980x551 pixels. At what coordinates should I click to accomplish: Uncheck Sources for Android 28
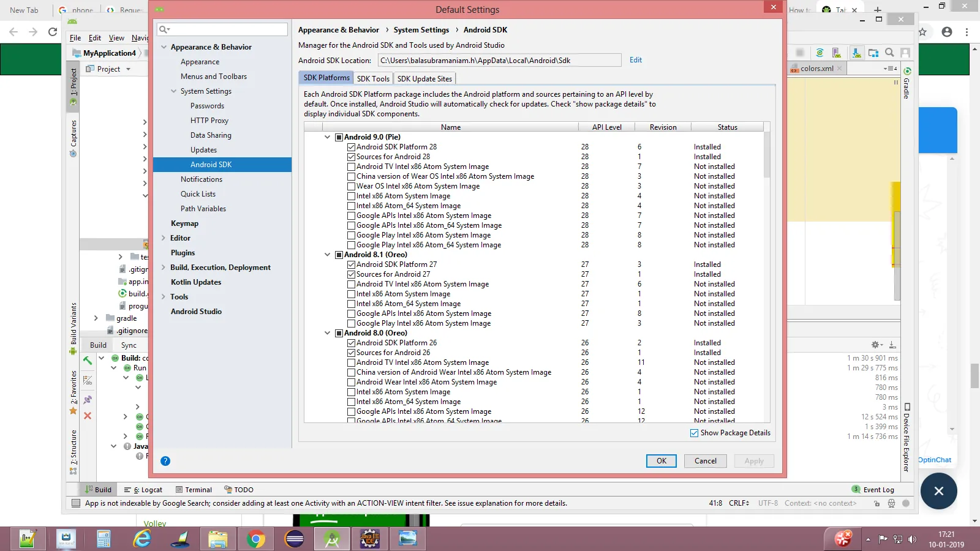(352, 157)
